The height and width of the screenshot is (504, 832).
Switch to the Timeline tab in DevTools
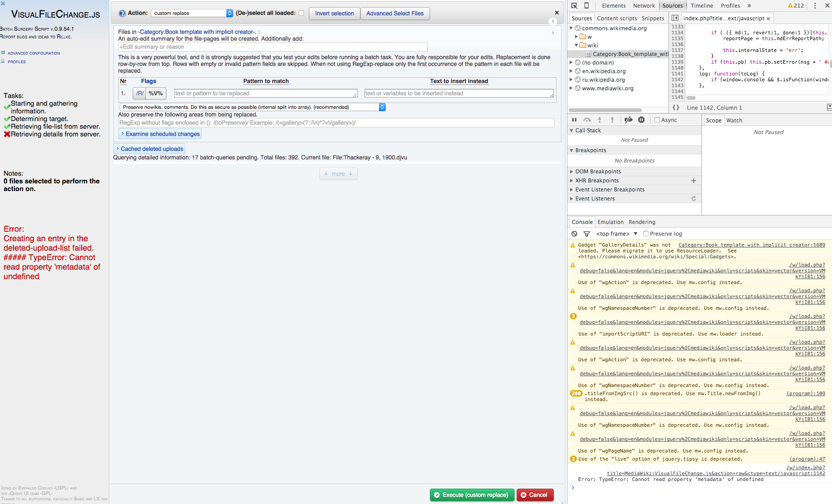pos(701,6)
